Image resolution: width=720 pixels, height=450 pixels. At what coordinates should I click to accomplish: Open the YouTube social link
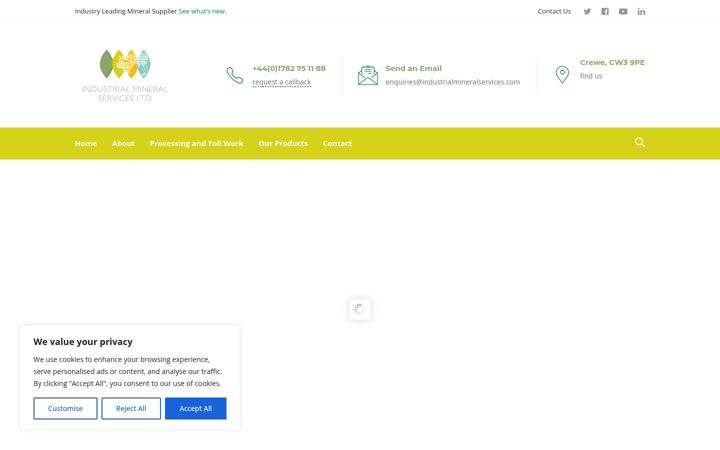click(x=623, y=11)
